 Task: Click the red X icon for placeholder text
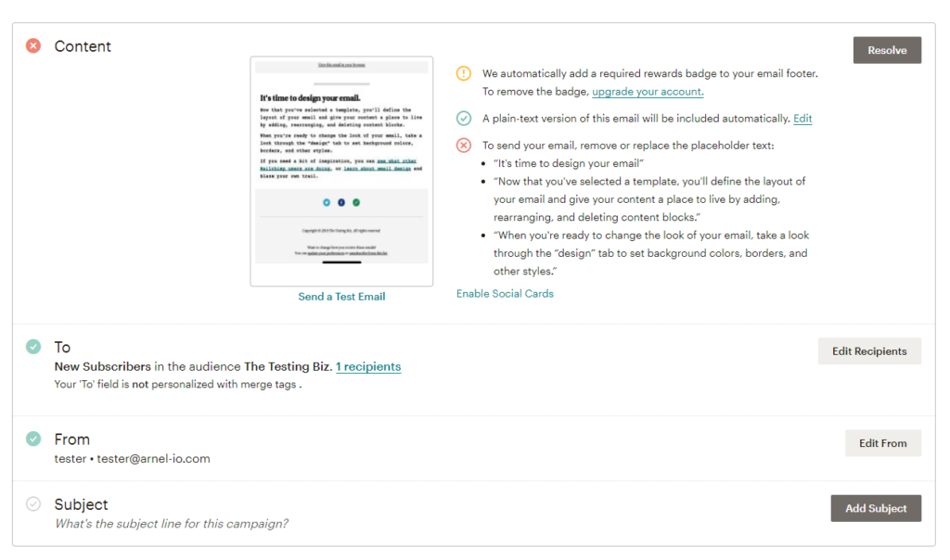click(464, 146)
